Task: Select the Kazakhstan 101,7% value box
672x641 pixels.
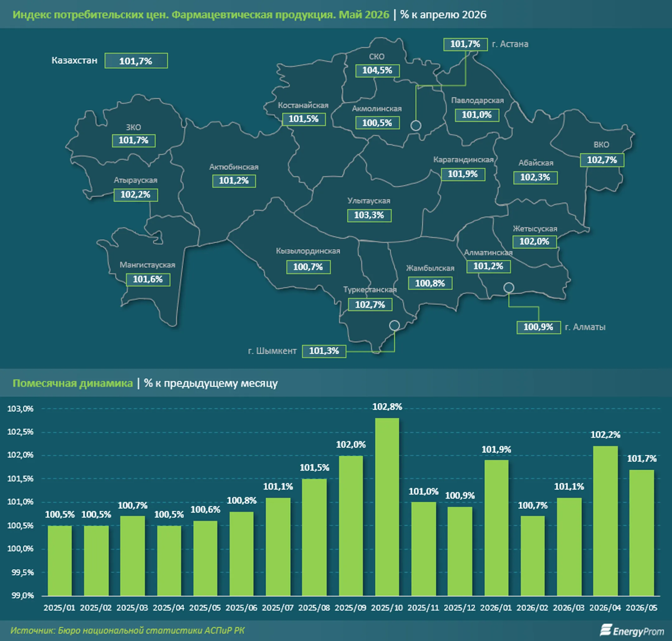Action: tap(136, 61)
